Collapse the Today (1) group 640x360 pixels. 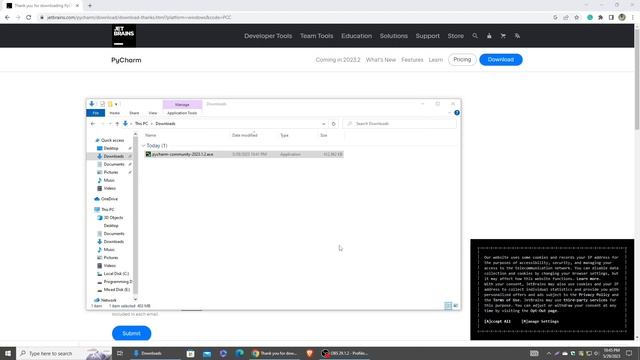point(144,146)
